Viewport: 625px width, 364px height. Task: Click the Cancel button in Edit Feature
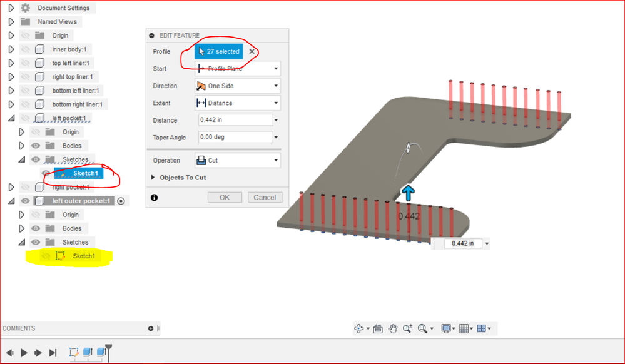265,198
